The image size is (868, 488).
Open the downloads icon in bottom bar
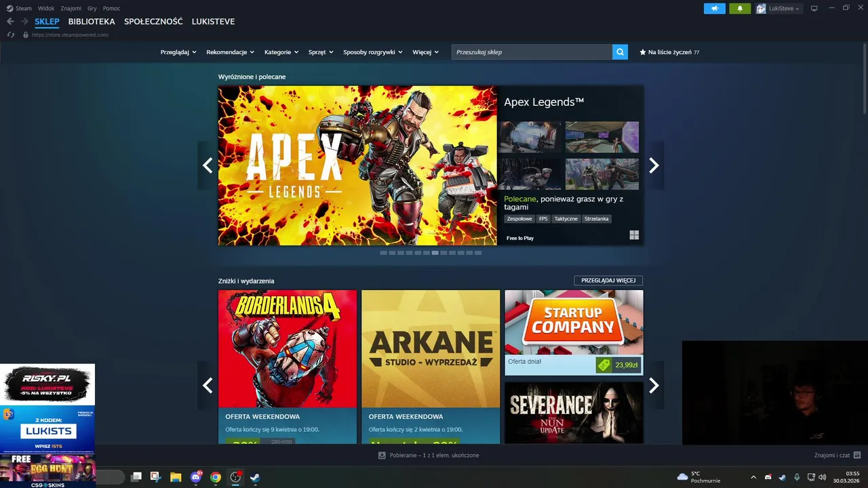tap(382, 455)
